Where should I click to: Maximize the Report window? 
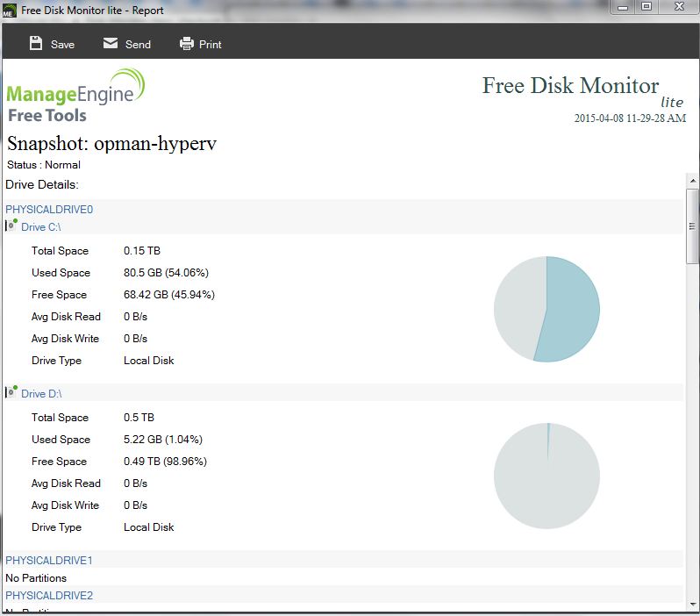646,7
